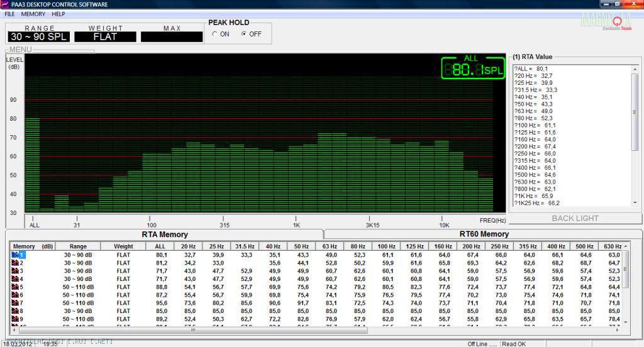Click ALL value 95,6 in memory row 7
Viewport: 644px width, 347px height.
162,303
